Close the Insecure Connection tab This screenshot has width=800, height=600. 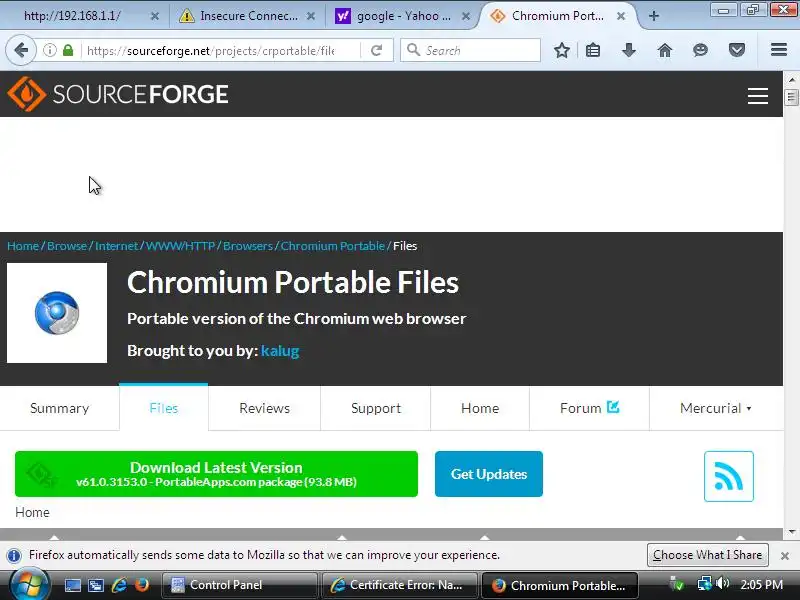click(x=311, y=16)
